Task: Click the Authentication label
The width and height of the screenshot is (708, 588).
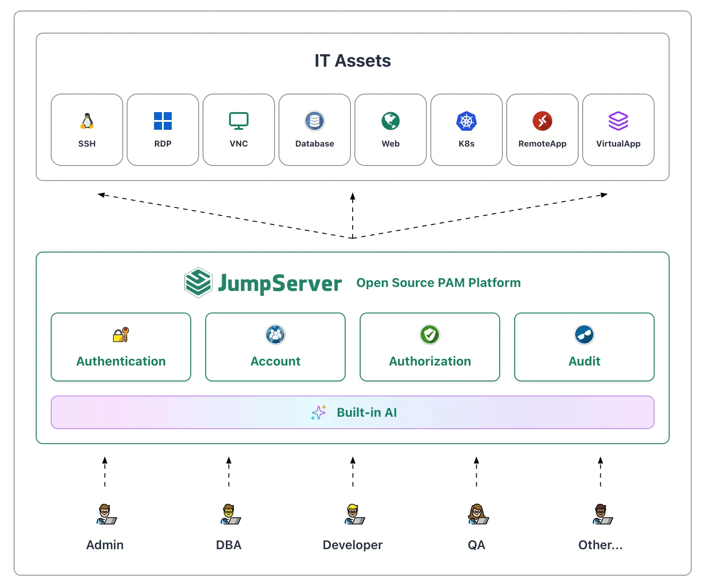Action: 121,361
